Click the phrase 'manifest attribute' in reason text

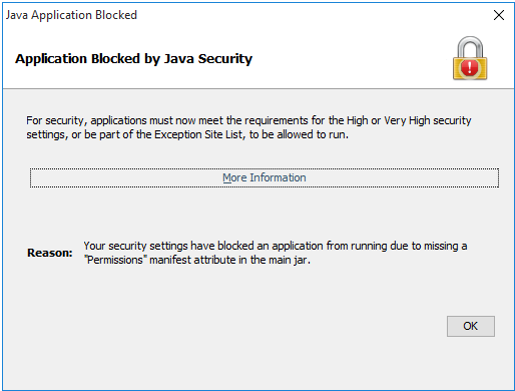click(192, 260)
